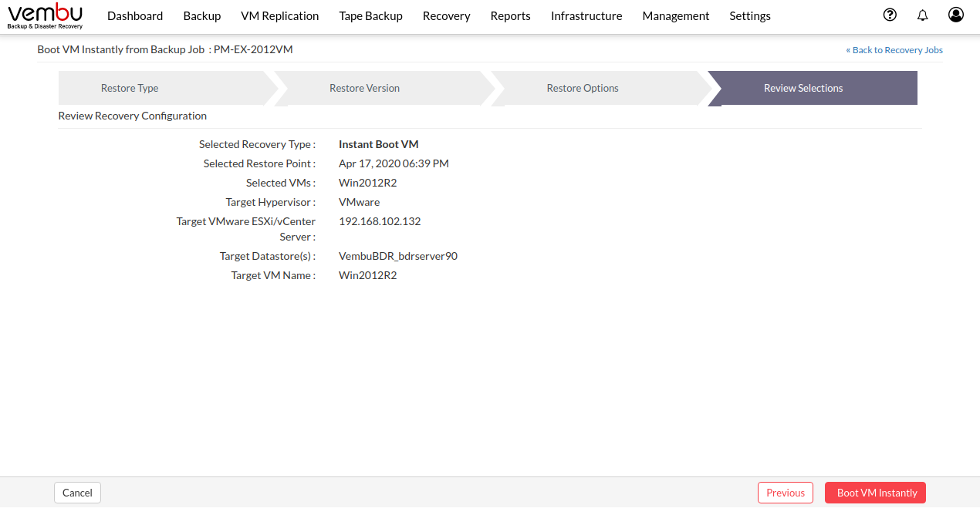Screen dimensions: 980x515
Task: Select the Target VM Name value 'Win2012R2'
Action: 368,275
